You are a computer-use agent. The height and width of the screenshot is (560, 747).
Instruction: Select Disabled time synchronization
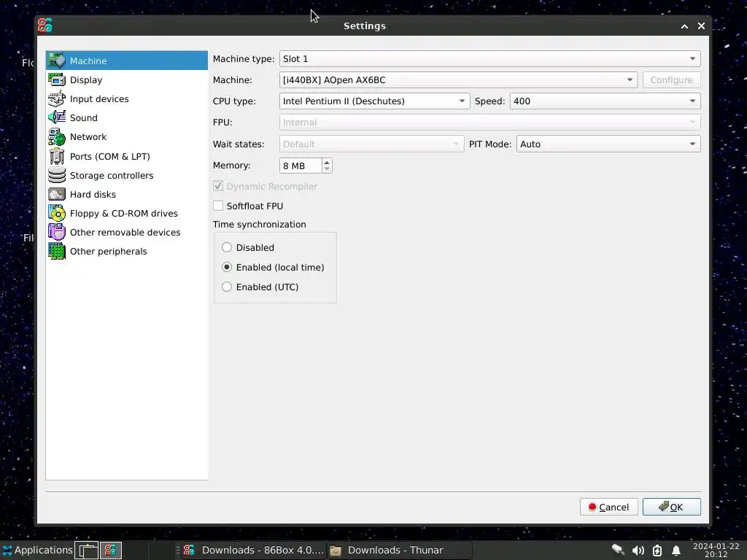pyautogui.click(x=227, y=248)
